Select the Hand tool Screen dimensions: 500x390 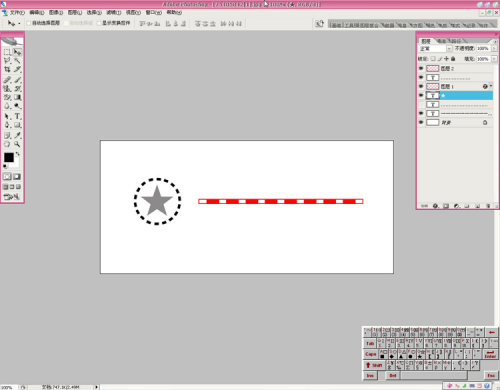tap(7, 144)
